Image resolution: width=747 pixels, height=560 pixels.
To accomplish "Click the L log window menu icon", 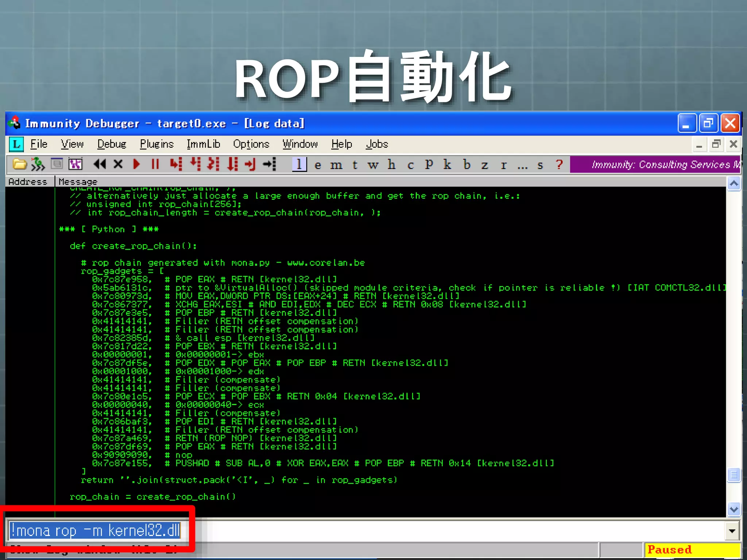I will click(16, 144).
